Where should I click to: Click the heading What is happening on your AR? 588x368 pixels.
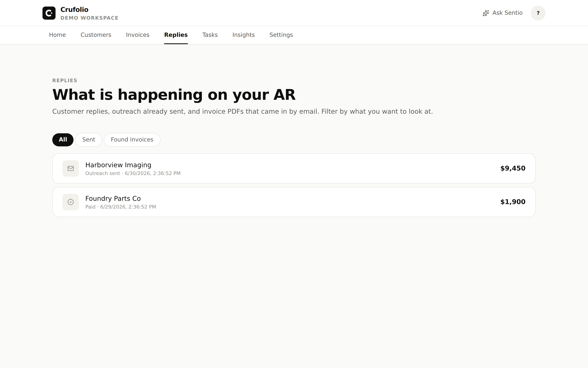pos(174,95)
